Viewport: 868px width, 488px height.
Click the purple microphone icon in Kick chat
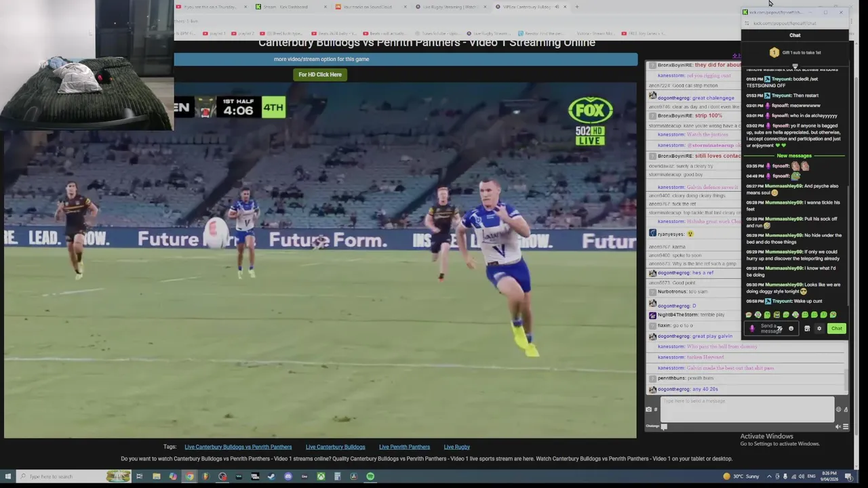coord(751,329)
